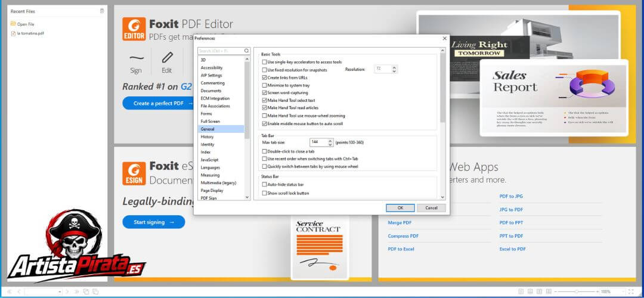The height and width of the screenshot is (298, 644).
Task: Uncheck Enable middle mouse button auto scroll
Action: (x=265, y=123)
